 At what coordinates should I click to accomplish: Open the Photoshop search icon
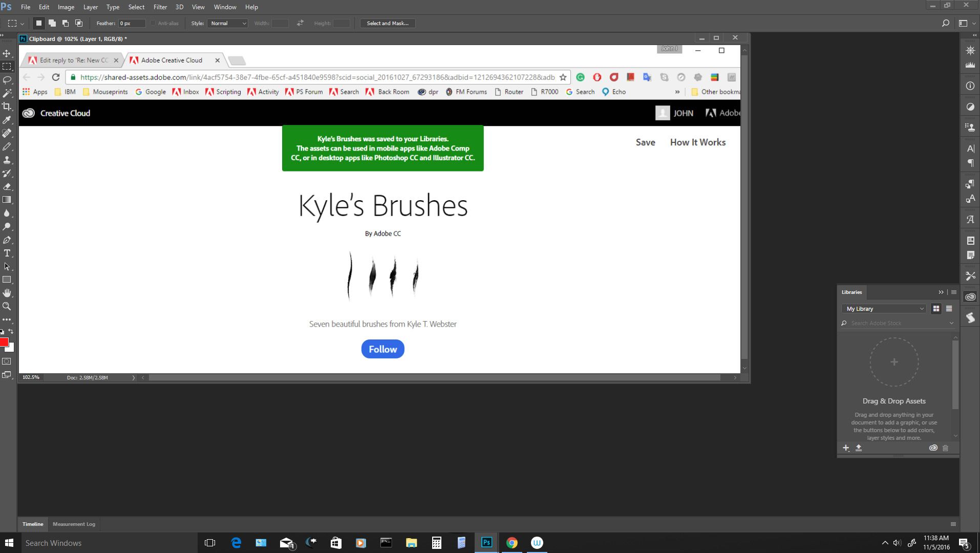pyautogui.click(x=945, y=23)
